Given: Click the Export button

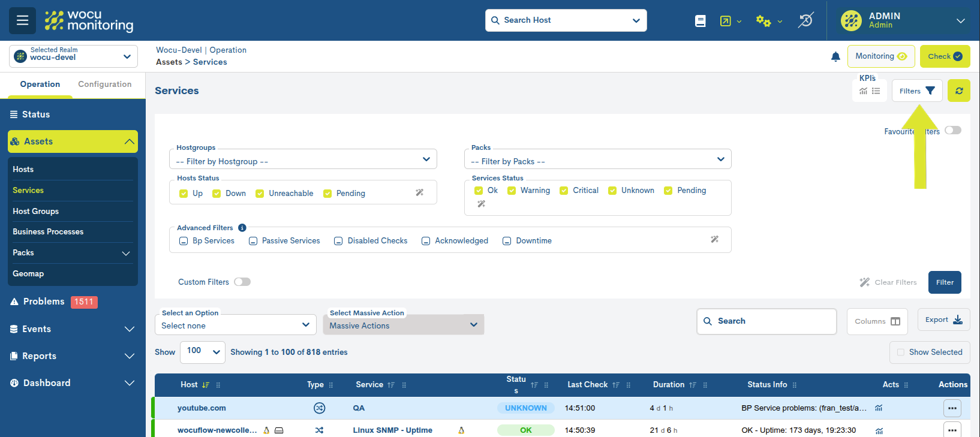Looking at the screenshot, I should coord(943,320).
